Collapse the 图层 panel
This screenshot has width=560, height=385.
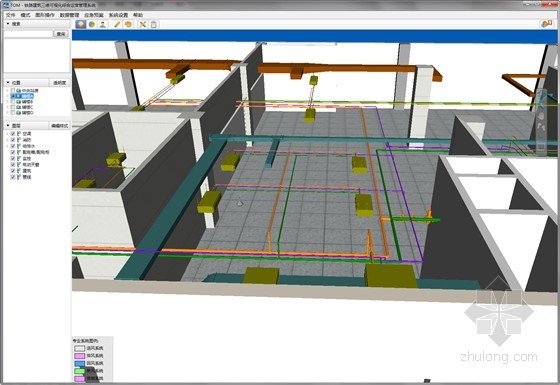(8, 126)
